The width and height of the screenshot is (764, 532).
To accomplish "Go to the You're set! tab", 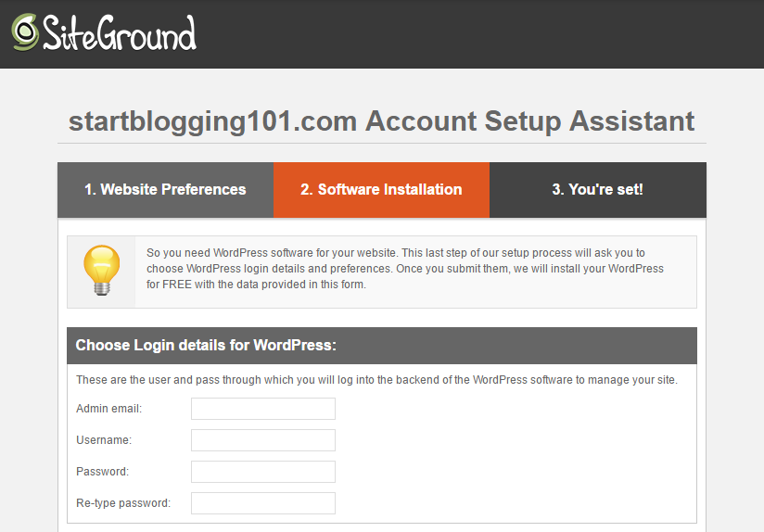I will (598, 189).
